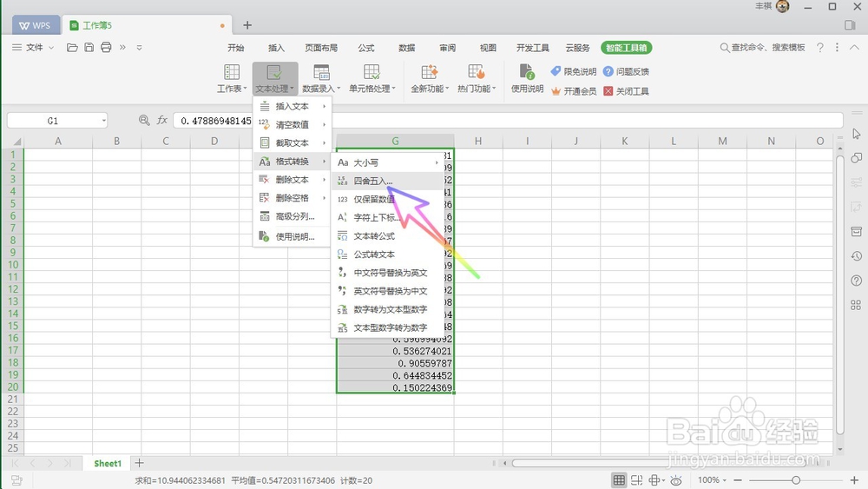Click the formula bar input field
Screen dimensions: 868x489
(x=508, y=120)
